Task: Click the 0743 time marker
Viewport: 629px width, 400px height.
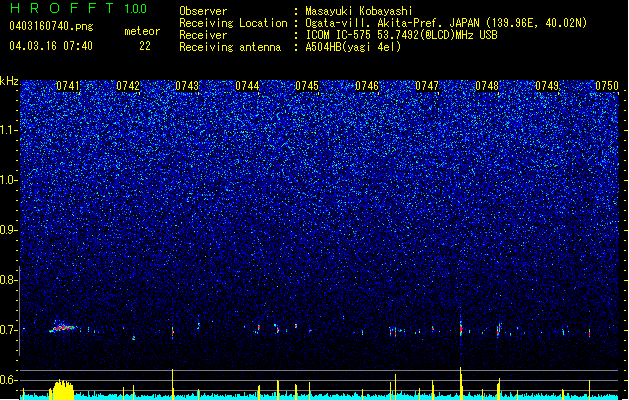Action: [x=187, y=86]
